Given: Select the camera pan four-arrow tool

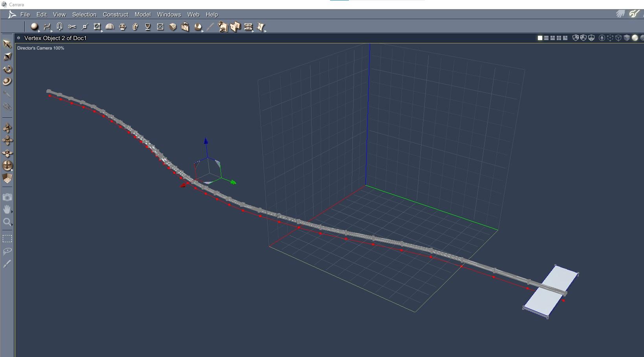Looking at the screenshot, I should tap(7, 140).
